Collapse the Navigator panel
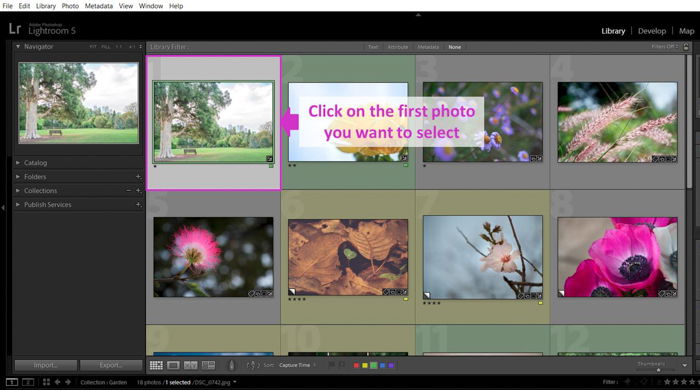 [x=18, y=46]
